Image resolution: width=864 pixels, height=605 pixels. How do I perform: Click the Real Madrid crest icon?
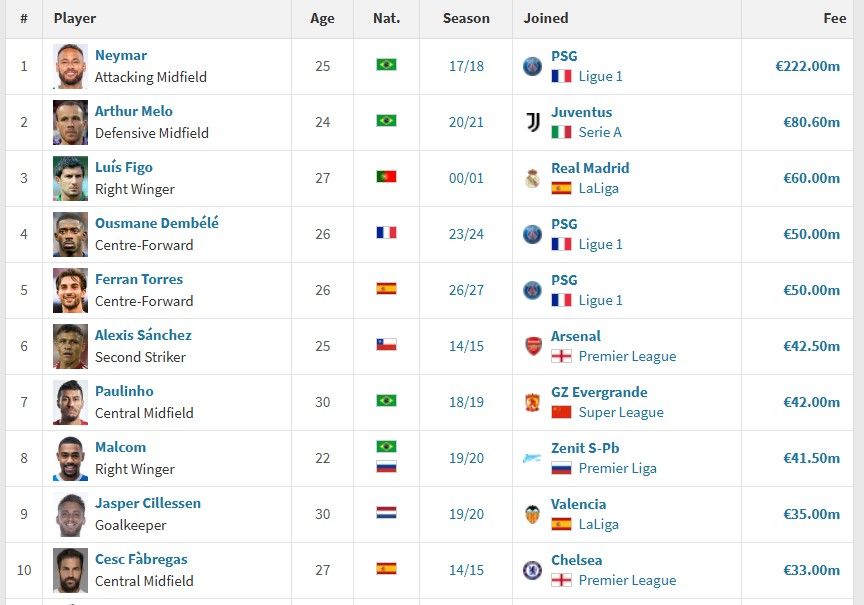pyautogui.click(x=532, y=178)
